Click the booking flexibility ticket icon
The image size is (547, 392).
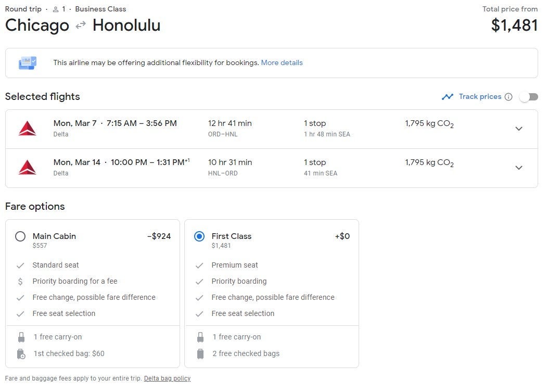[28, 63]
